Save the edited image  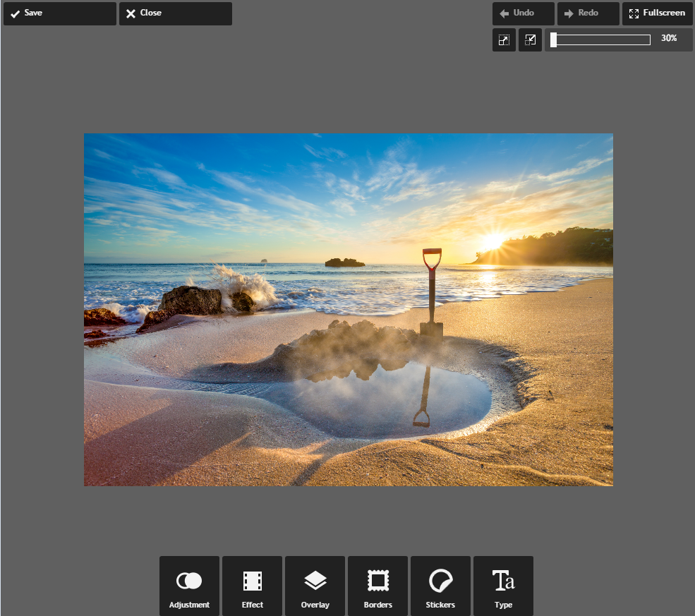click(60, 13)
